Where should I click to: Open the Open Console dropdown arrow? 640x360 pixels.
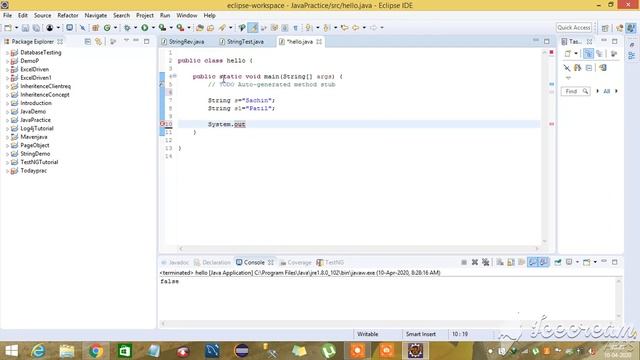click(595, 262)
